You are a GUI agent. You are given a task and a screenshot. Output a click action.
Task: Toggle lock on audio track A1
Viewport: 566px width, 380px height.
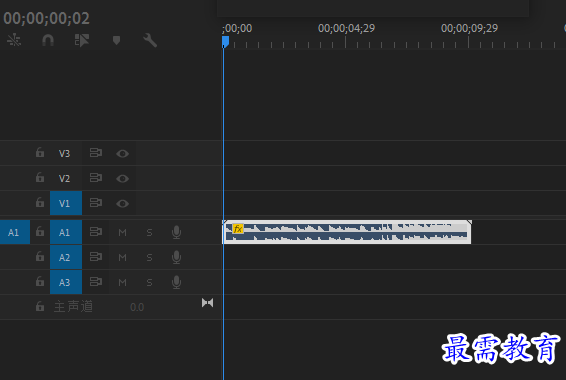pyautogui.click(x=40, y=231)
